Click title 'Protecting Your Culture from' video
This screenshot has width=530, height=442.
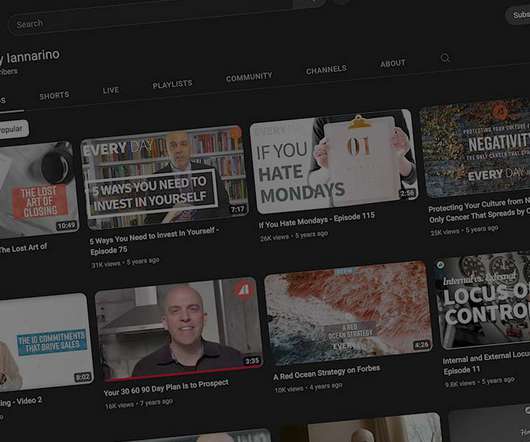tap(479, 210)
